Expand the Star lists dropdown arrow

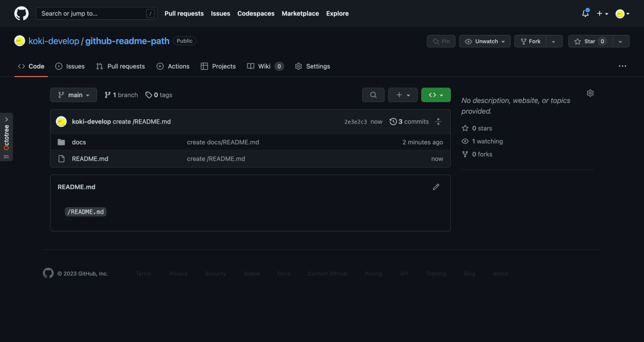620,41
